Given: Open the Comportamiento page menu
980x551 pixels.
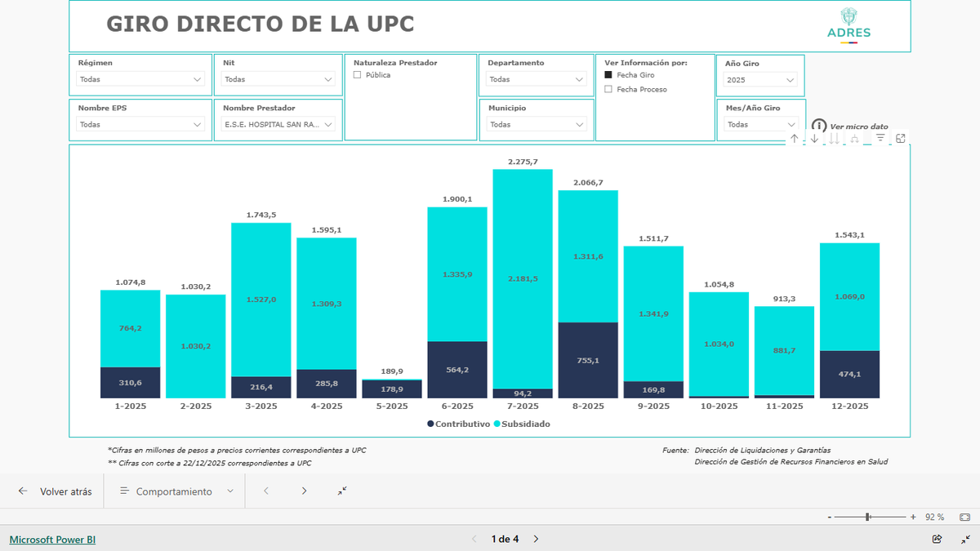Looking at the screenshot, I should 174,491.
